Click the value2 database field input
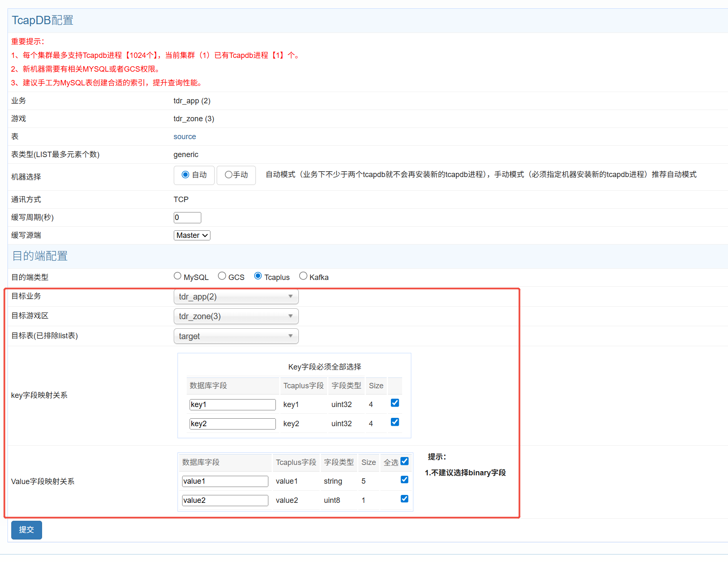 (x=225, y=500)
